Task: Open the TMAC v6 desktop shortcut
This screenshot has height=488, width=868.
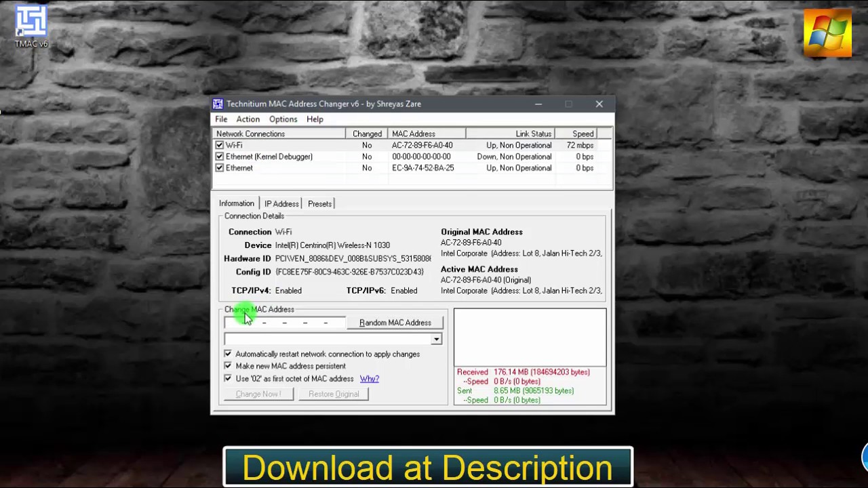Action: [31, 27]
